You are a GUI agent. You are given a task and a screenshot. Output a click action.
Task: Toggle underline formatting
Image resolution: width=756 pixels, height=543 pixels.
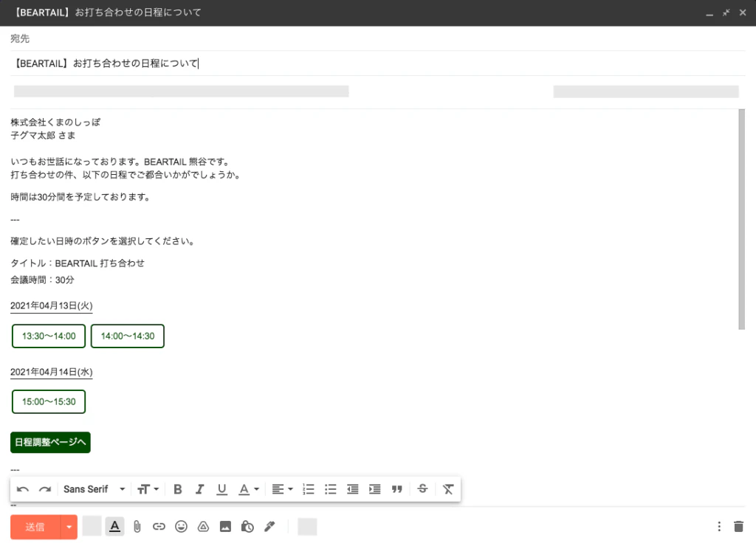pos(221,490)
